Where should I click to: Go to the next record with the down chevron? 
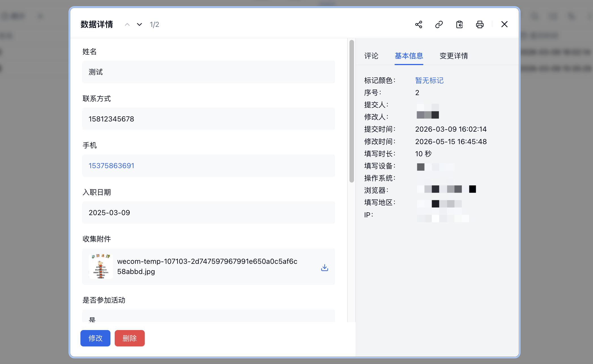[x=139, y=25]
